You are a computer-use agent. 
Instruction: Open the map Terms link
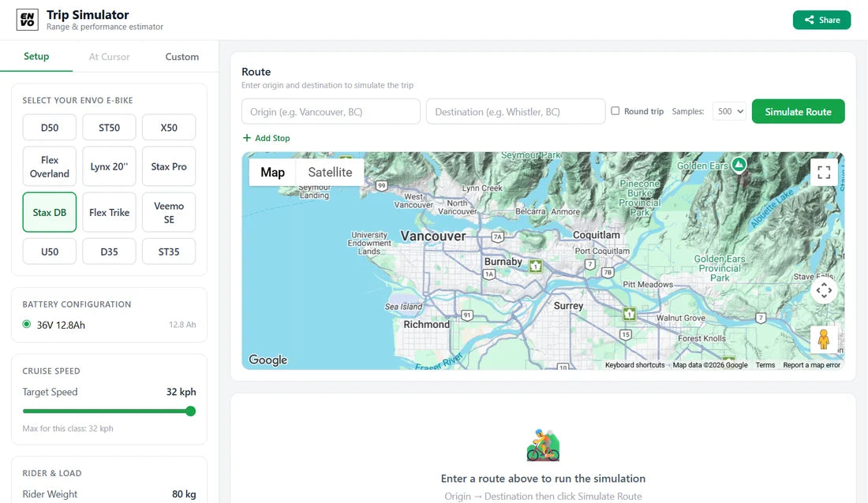tap(765, 365)
